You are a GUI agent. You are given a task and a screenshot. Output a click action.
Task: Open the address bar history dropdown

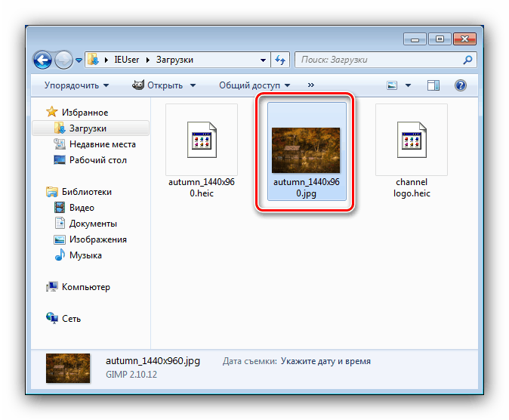tap(263, 60)
